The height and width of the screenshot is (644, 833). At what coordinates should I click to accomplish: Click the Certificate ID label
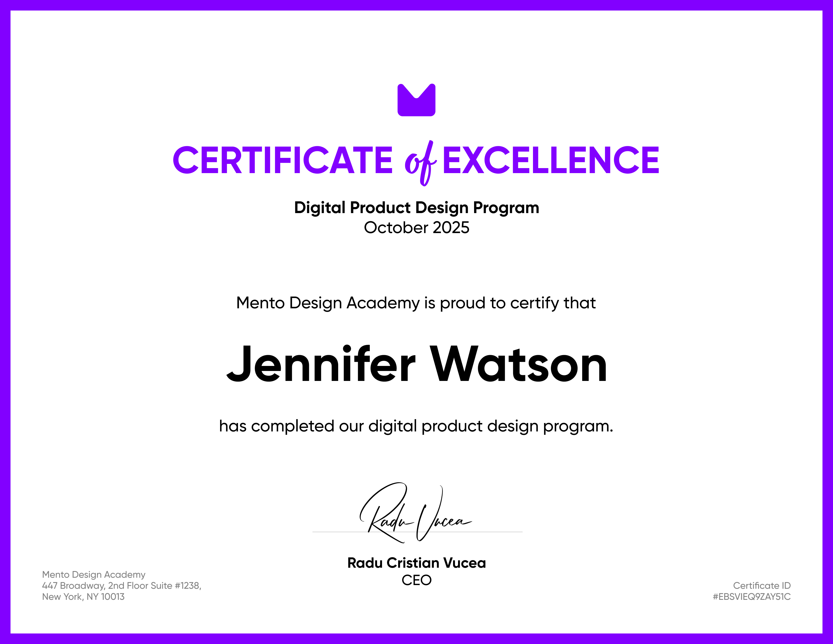click(762, 586)
